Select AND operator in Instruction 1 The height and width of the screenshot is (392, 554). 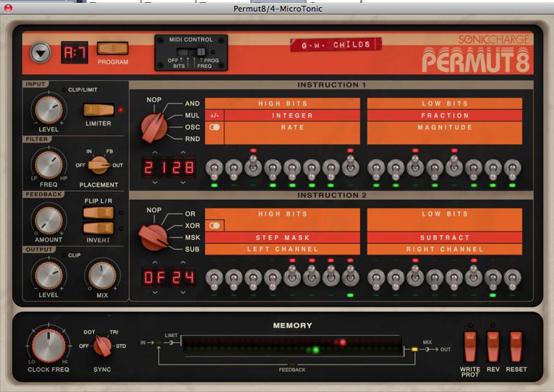tap(192, 103)
